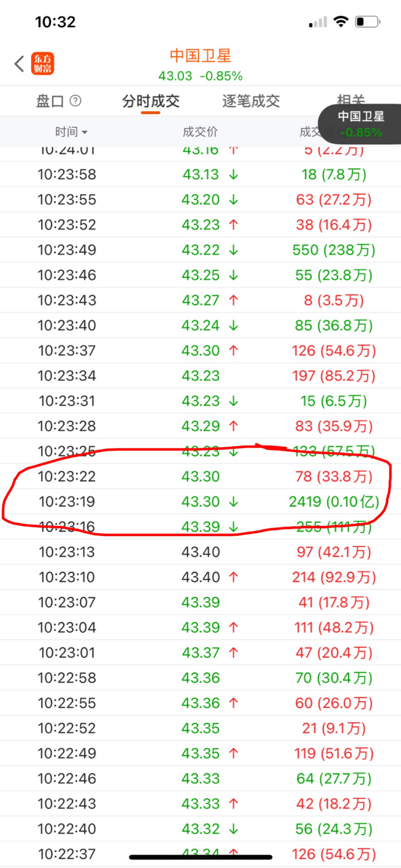Select volume 126 (54.6万) at 10:23:37

click(334, 351)
